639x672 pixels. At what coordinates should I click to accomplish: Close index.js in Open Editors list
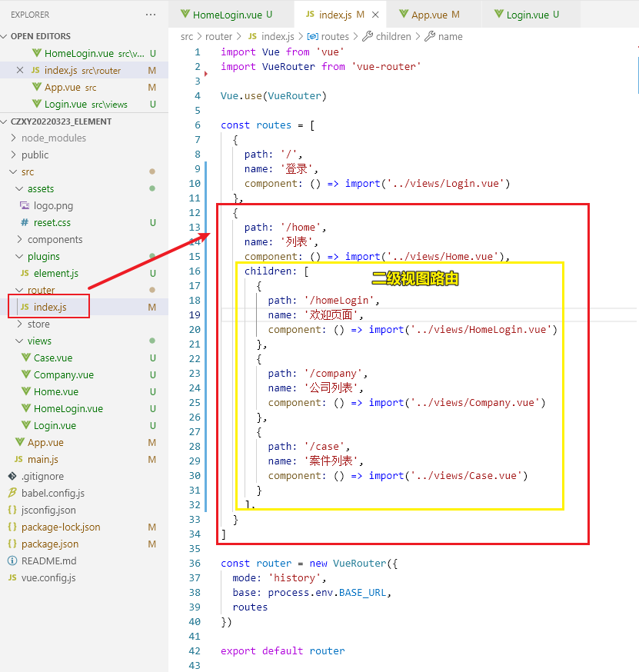point(20,70)
